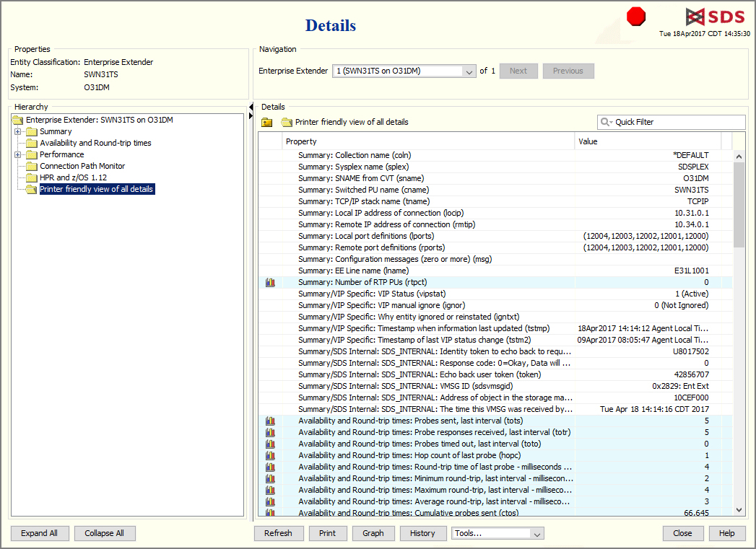Collapse the Details pane with right splitter arrow
This screenshot has height=549, width=756.
pos(251,116)
